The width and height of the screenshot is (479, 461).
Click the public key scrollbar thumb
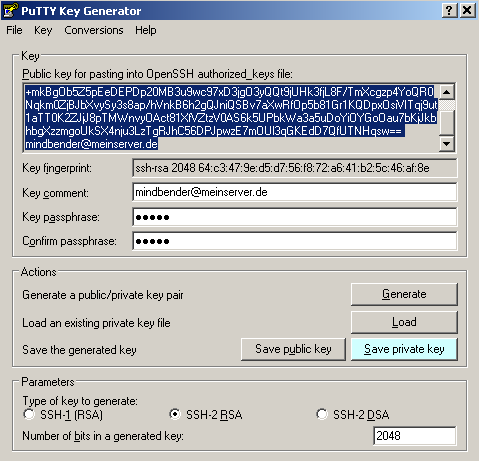(447, 121)
